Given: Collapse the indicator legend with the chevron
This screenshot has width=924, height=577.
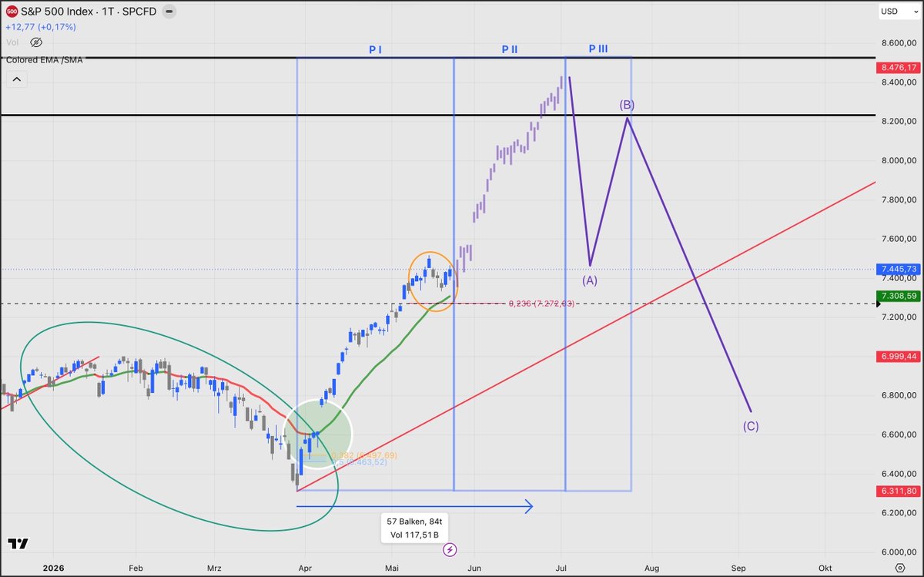Looking at the screenshot, I should (16, 79).
